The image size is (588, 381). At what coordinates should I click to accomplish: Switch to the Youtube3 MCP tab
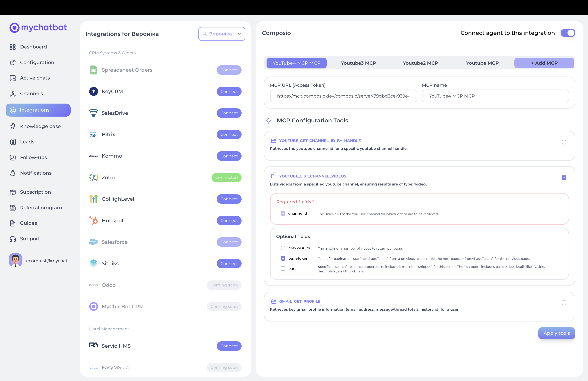358,63
